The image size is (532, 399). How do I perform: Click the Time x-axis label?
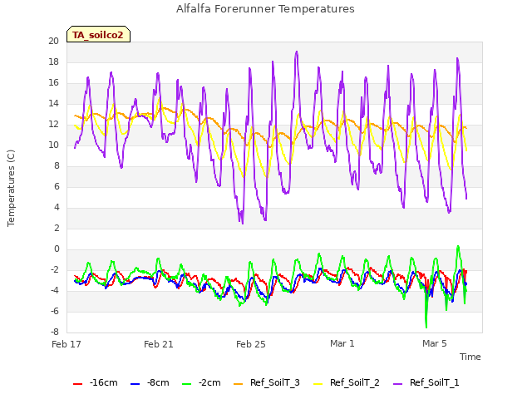click(470, 357)
